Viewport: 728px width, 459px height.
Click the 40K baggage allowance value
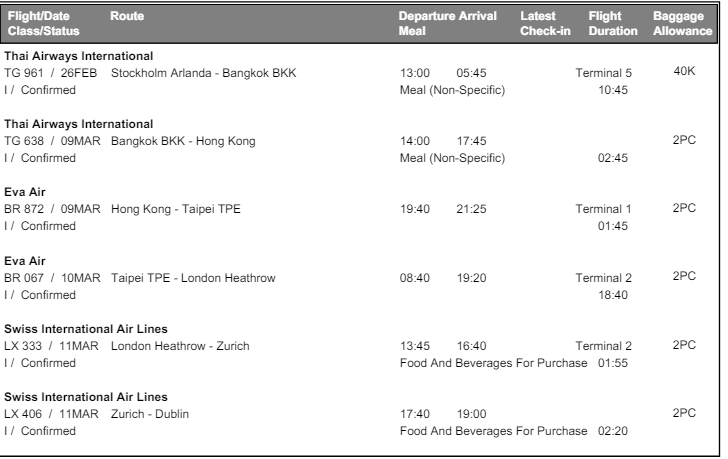click(x=684, y=71)
